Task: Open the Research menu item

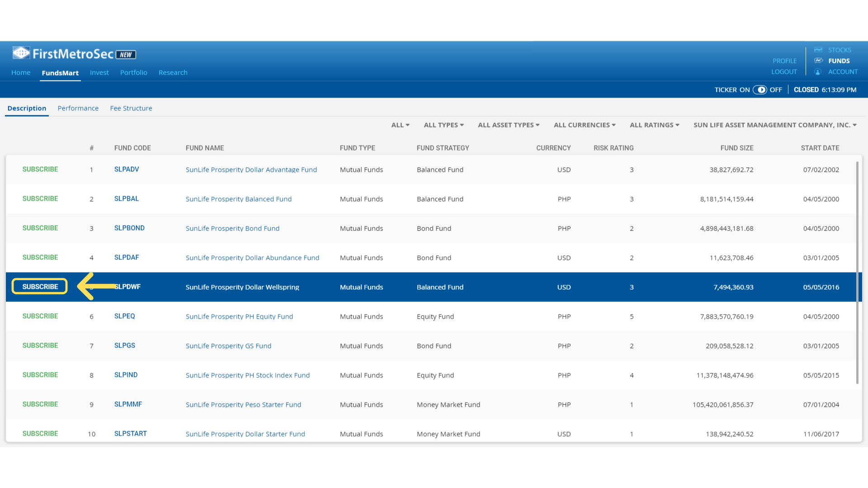Action: 173,73
